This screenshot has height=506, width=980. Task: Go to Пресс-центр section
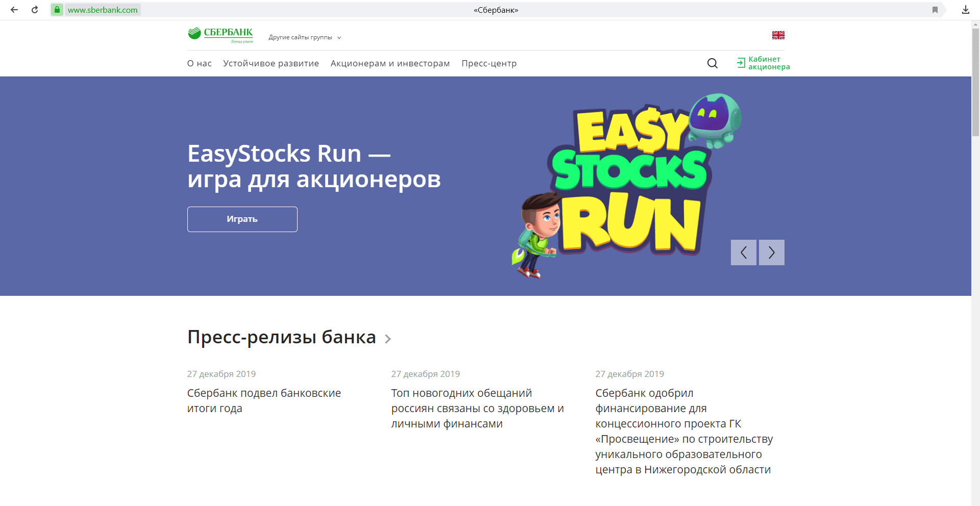(489, 63)
